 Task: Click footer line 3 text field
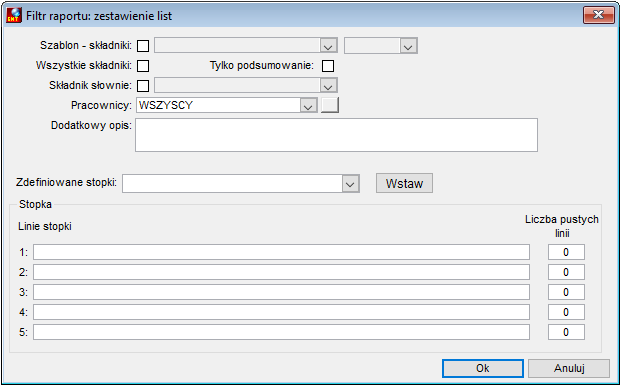click(281, 292)
